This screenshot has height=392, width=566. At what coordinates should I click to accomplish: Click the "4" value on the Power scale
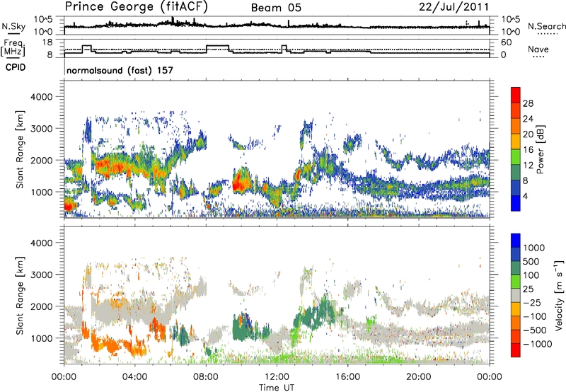tap(525, 196)
